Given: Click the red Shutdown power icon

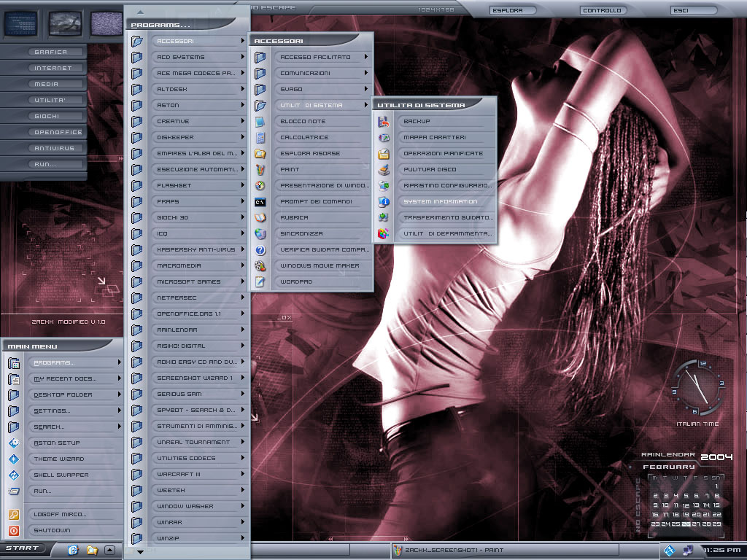Looking at the screenshot, I should (x=14, y=531).
